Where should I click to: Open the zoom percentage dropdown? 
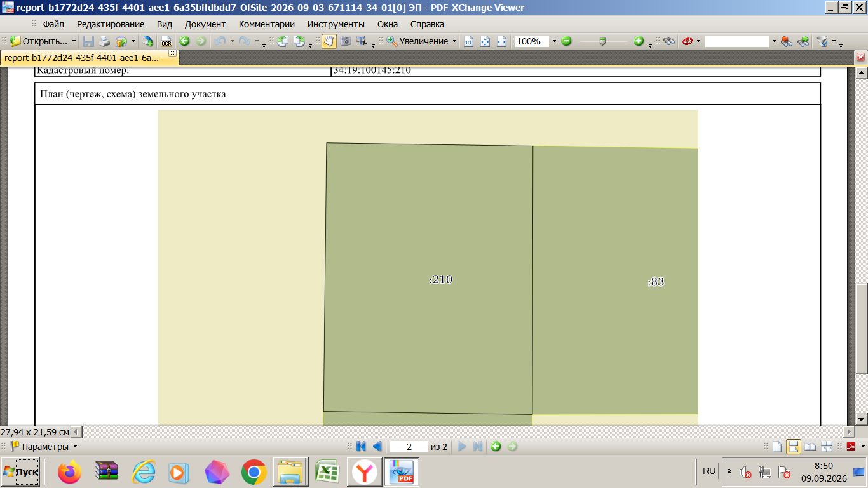pos(553,41)
